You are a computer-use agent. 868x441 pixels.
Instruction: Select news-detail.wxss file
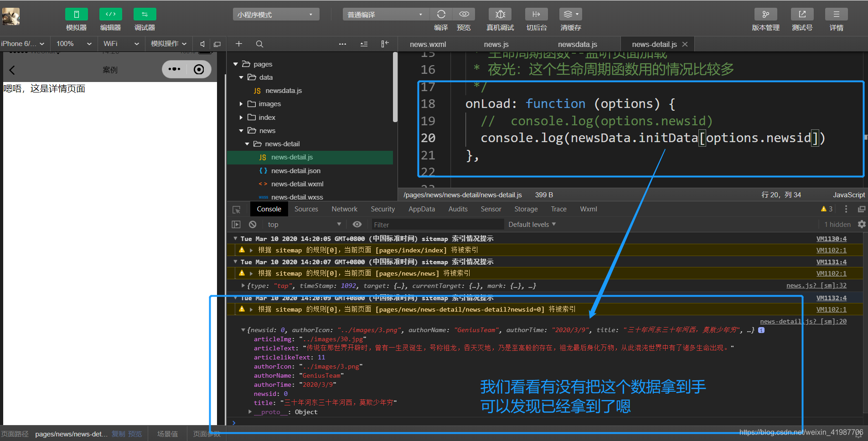click(x=297, y=197)
